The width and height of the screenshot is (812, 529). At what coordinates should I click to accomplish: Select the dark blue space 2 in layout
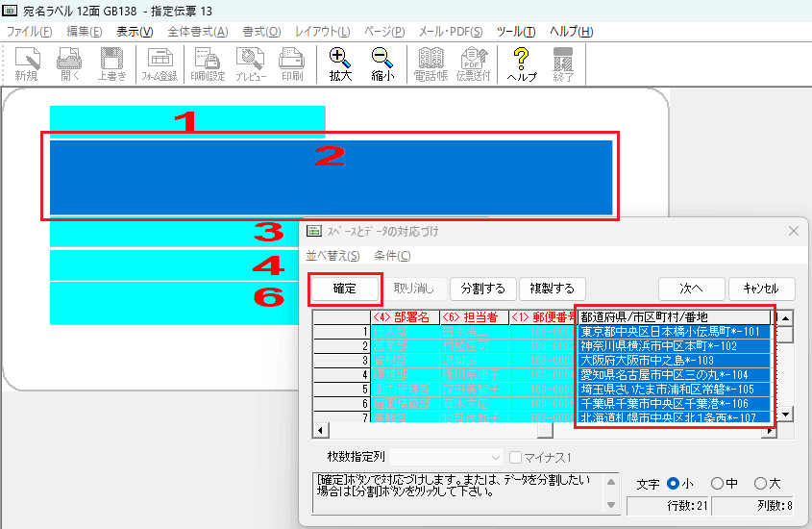click(x=331, y=177)
